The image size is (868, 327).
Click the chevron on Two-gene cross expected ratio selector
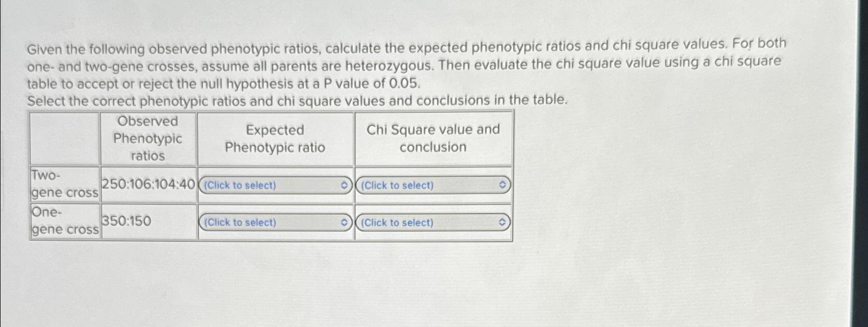343,185
